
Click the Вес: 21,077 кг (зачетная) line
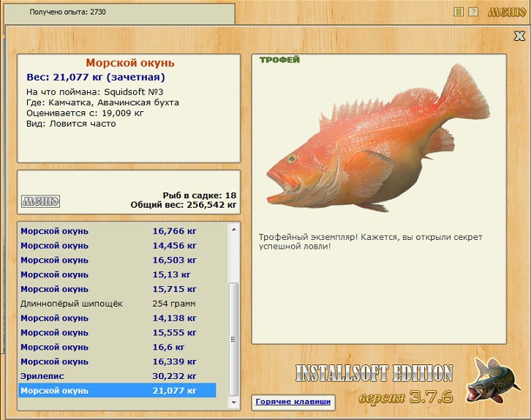click(x=96, y=78)
